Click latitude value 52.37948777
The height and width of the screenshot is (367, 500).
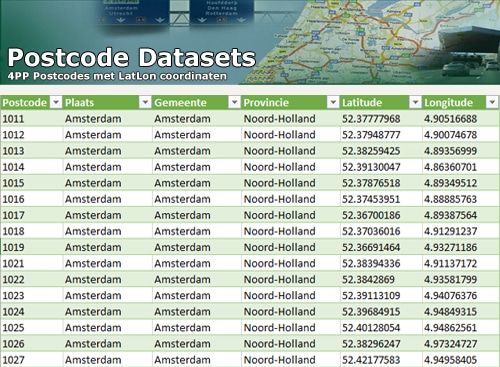(371, 135)
